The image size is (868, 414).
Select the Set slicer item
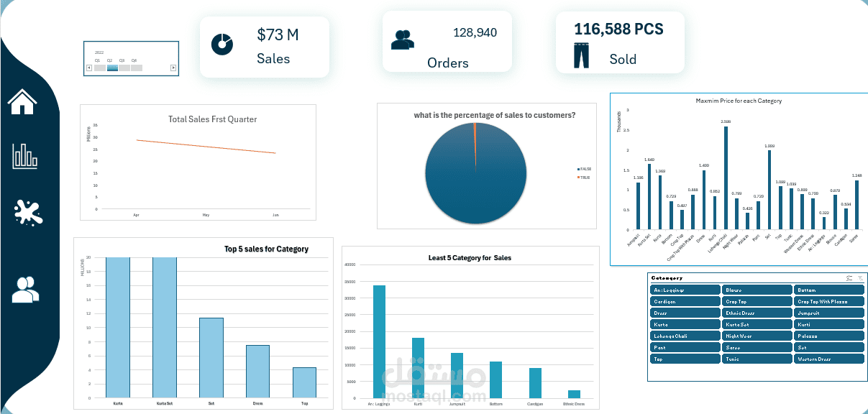pyautogui.click(x=829, y=347)
